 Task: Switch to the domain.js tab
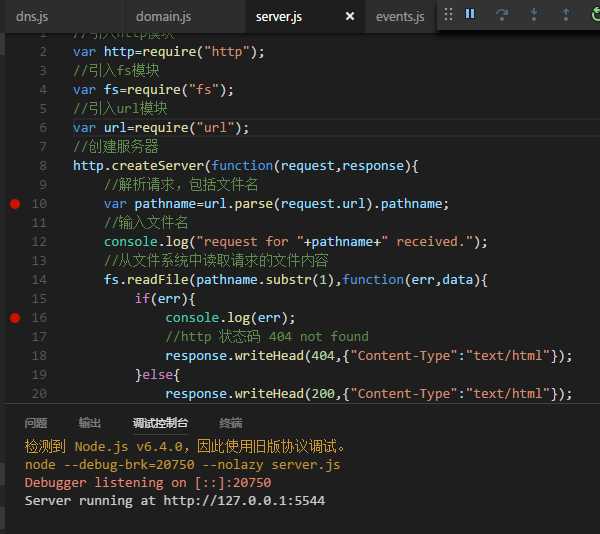[163, 16]
